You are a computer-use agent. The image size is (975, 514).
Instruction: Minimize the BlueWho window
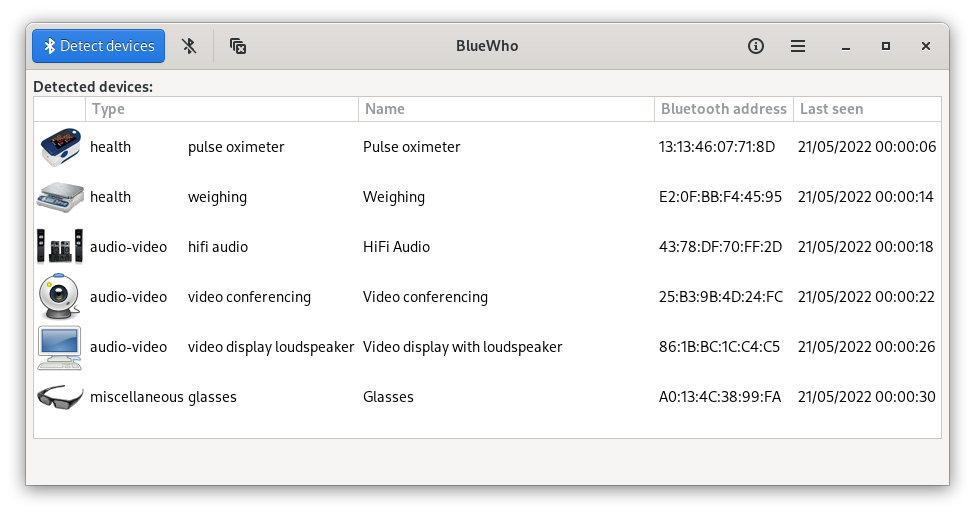coord(846,46)
